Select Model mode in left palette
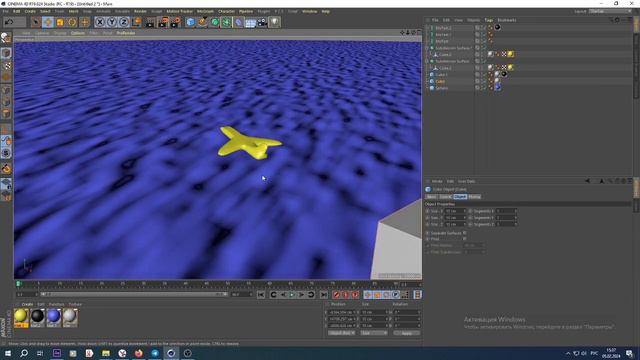Screen dimensions: 640x360 [6, 53]
